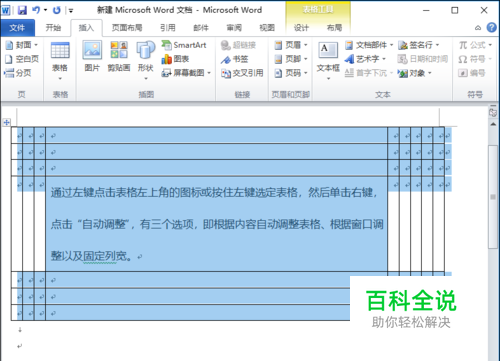
Task: Click the 签名行 signature line button
Action: click(x=419, y=45)
